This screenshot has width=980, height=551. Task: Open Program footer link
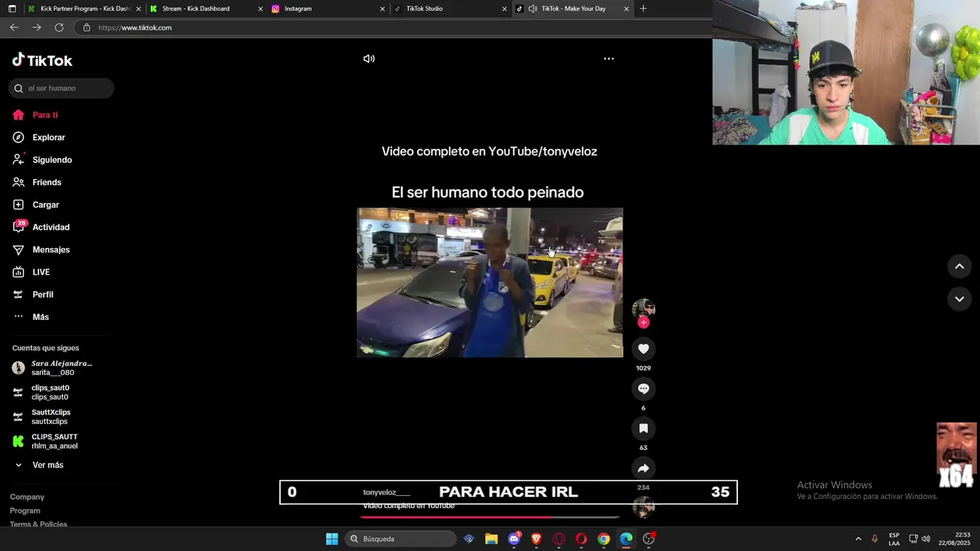25,511
